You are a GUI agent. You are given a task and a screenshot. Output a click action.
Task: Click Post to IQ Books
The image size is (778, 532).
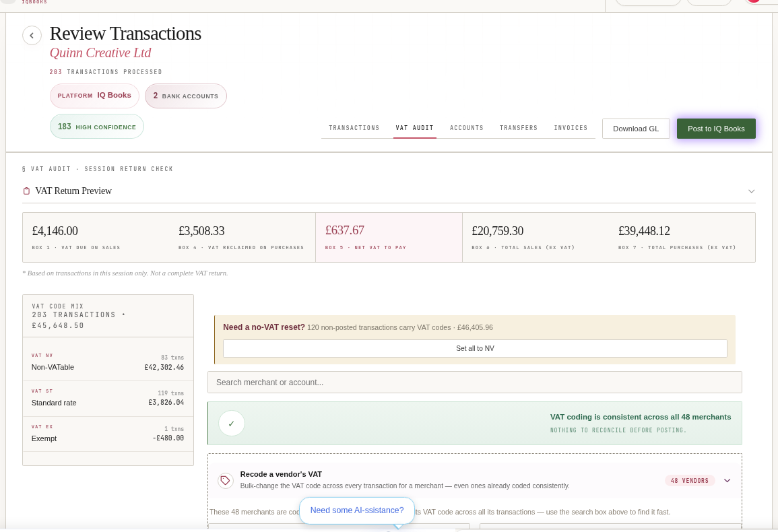click(716, 129)
